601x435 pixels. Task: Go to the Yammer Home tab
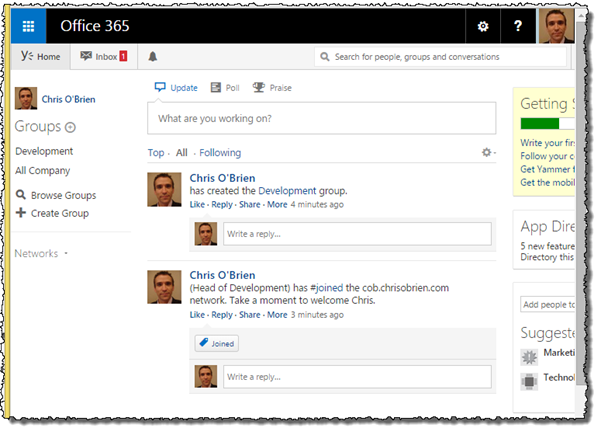pos(41,57)
